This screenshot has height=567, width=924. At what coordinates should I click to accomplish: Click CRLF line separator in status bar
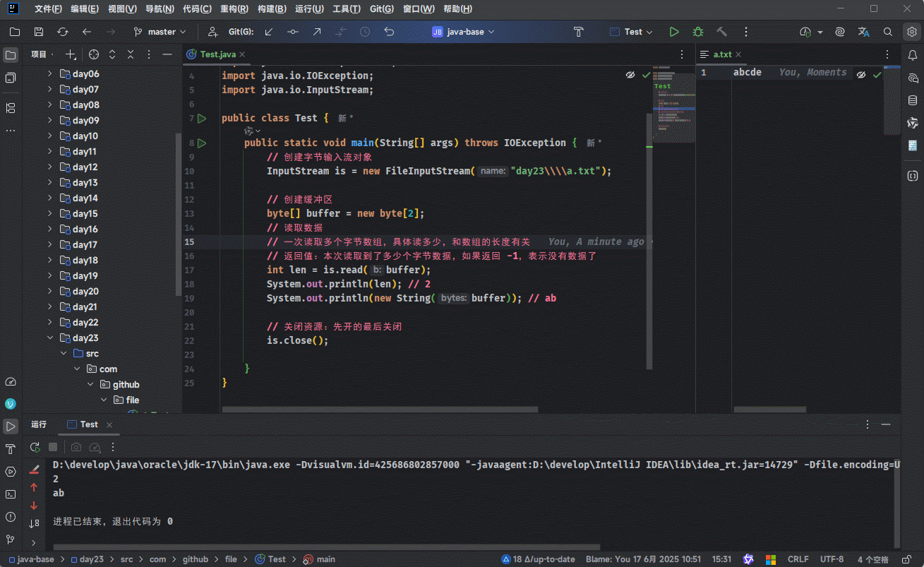(798, 559)
